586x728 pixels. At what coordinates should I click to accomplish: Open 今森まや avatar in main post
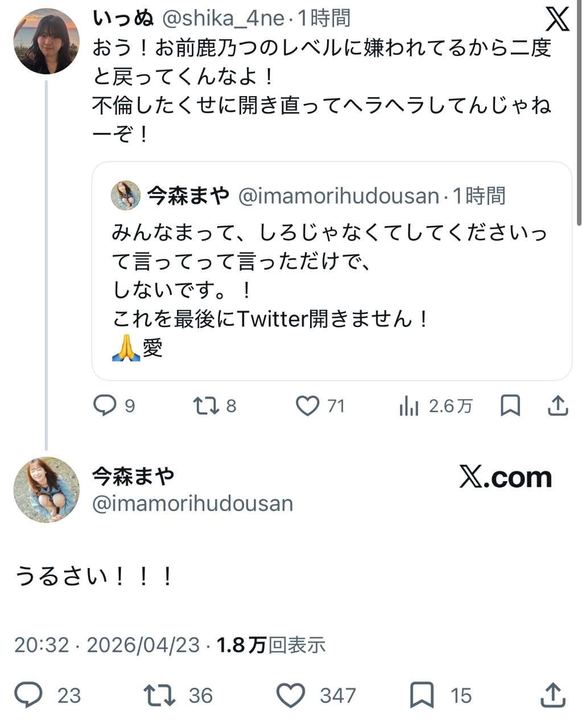[46, 489]
